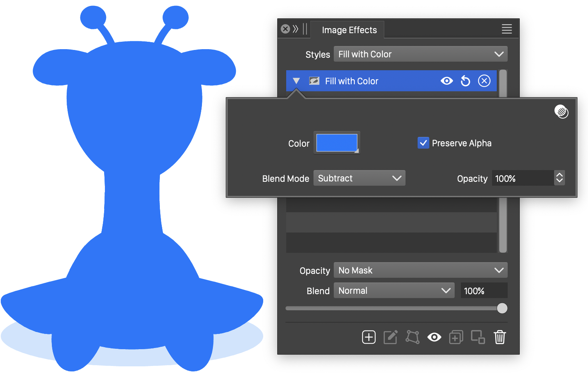Open the Blend Normal dropdown

click(394, 291)
